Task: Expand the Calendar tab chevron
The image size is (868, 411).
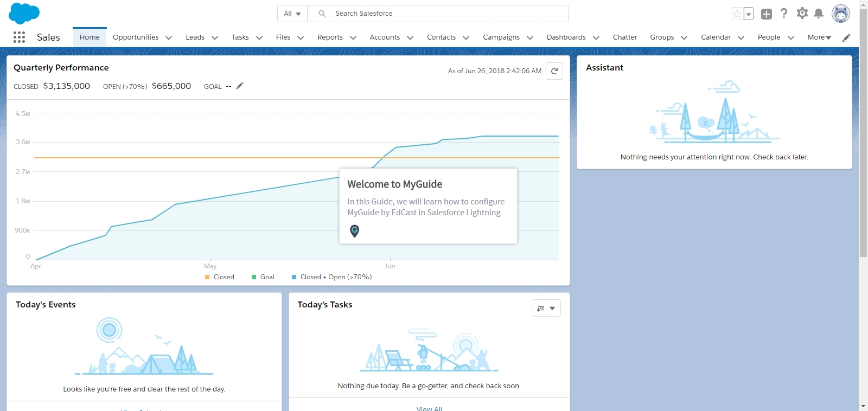Action: click(x=741, y=38)
